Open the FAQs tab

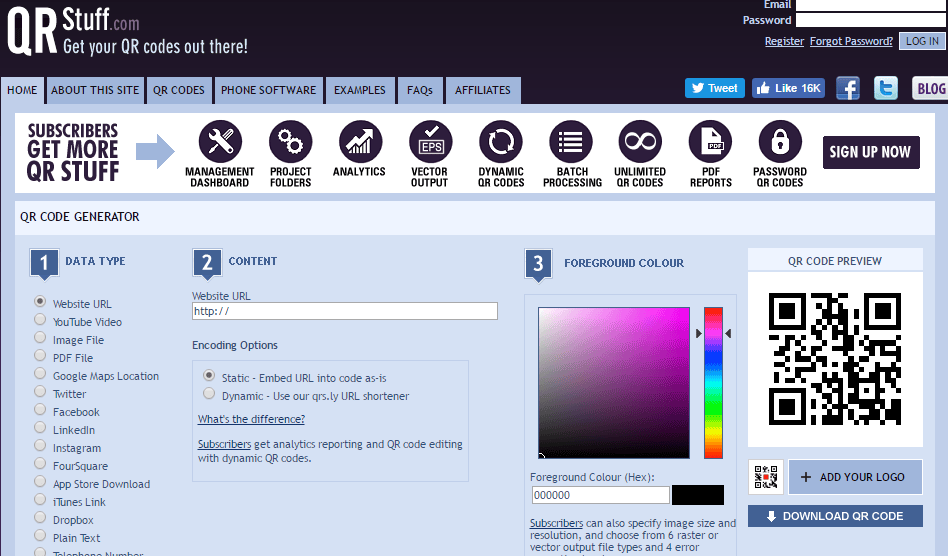(x=420, y=90)
